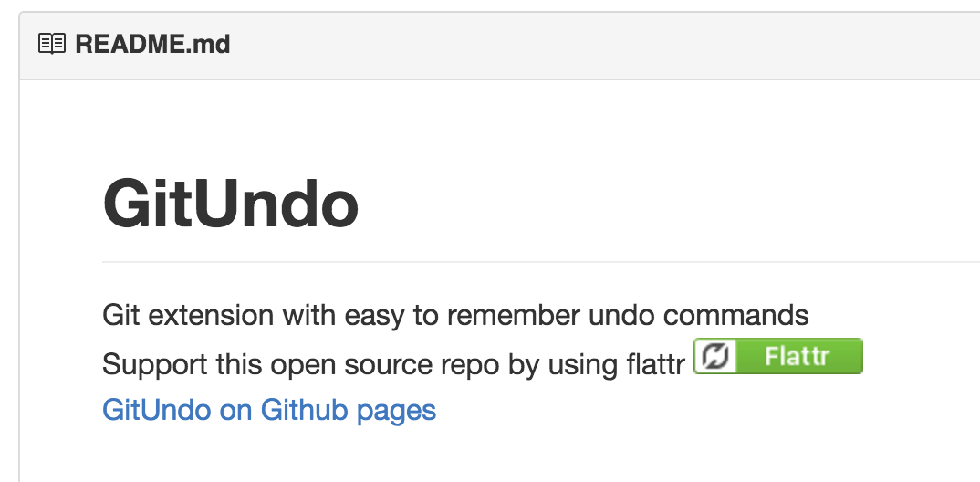Open the GitUndo on Github pages link
This screenshot has height=482, width=980.
pos(269,411)
